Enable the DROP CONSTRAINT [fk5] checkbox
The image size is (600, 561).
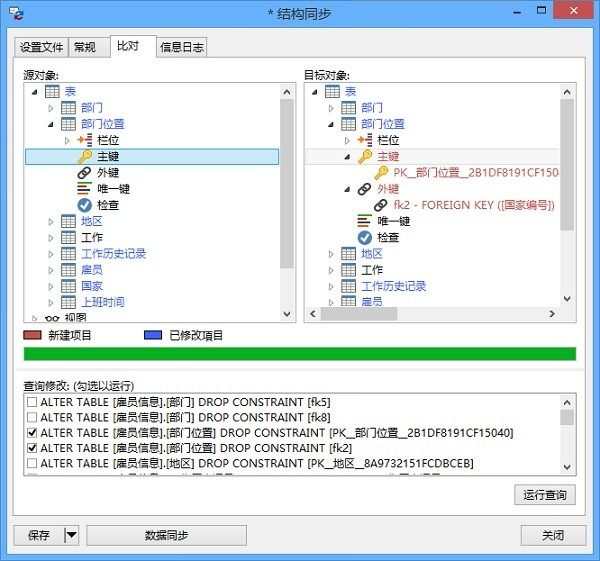[32, 402]
